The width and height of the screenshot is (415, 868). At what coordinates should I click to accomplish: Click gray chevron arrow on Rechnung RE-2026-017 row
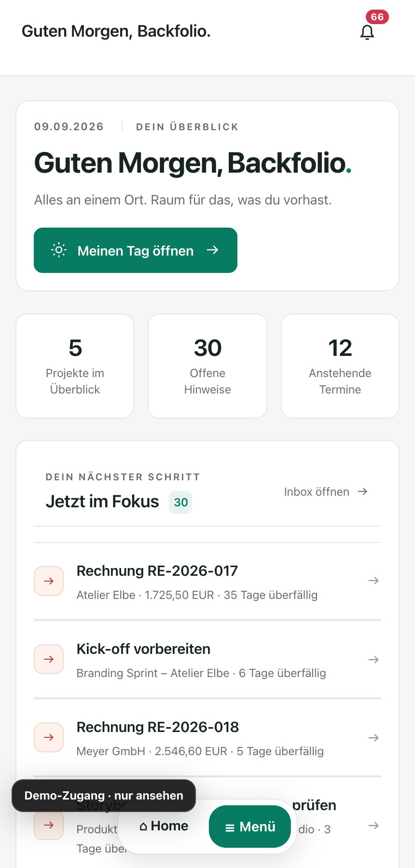pyautogui.click(x=373, y=581)
